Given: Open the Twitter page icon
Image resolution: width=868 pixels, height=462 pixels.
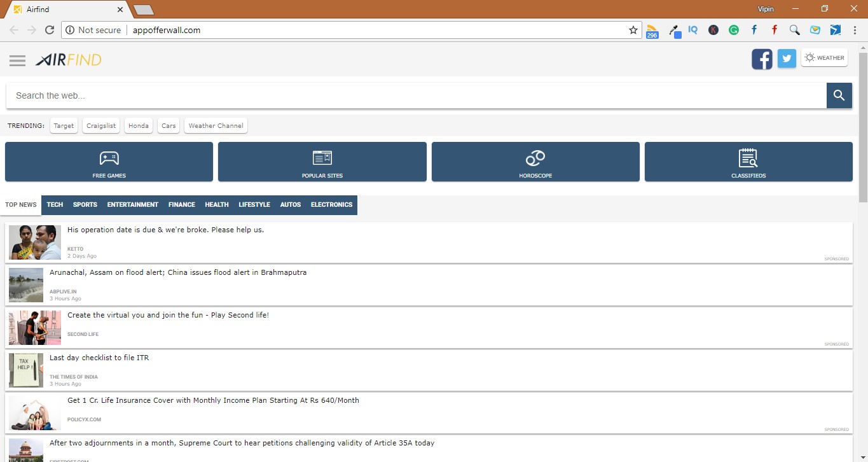Looking at the screenshot, I should point(787,59).
